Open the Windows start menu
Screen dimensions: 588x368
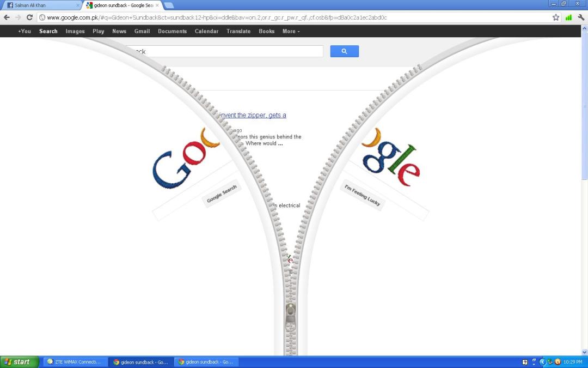point(20,362)
